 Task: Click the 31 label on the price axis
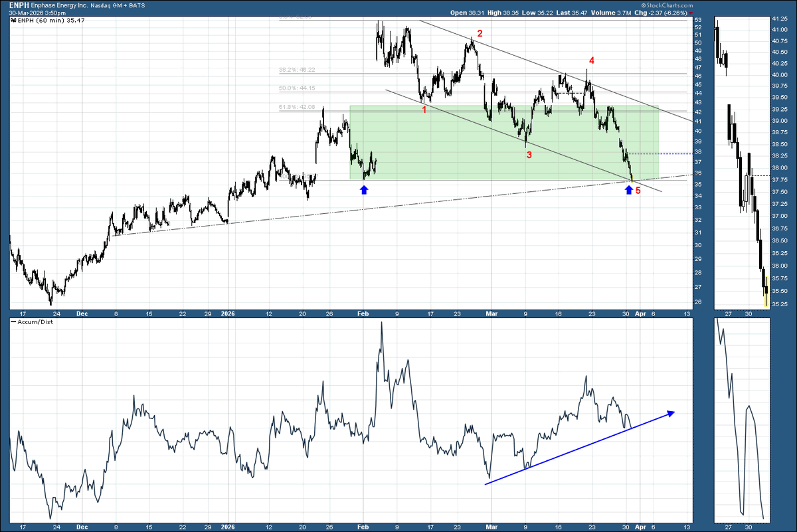click(698, 232)
